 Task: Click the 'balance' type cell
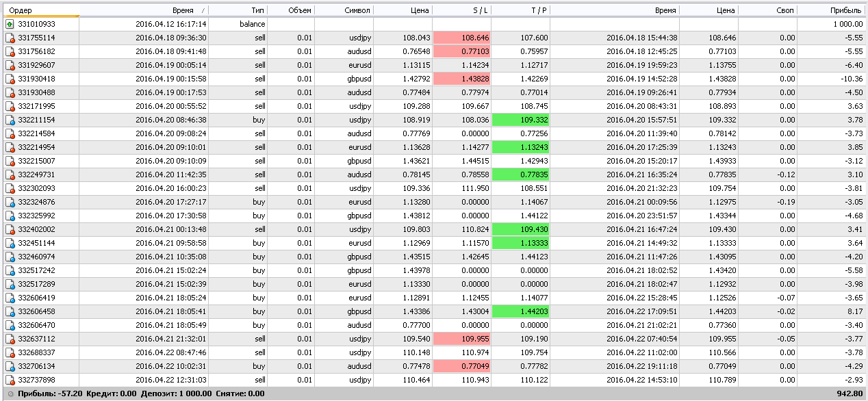coord(253,24)
